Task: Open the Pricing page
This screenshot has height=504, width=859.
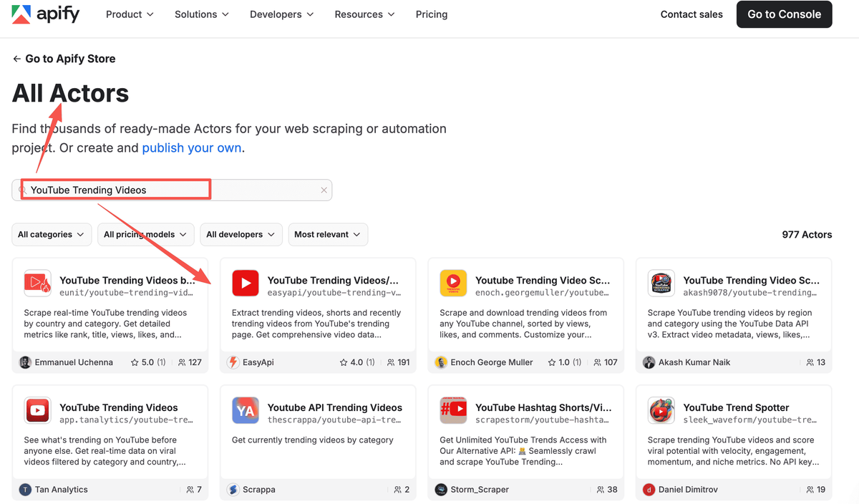Action: [x=432, y=14]
